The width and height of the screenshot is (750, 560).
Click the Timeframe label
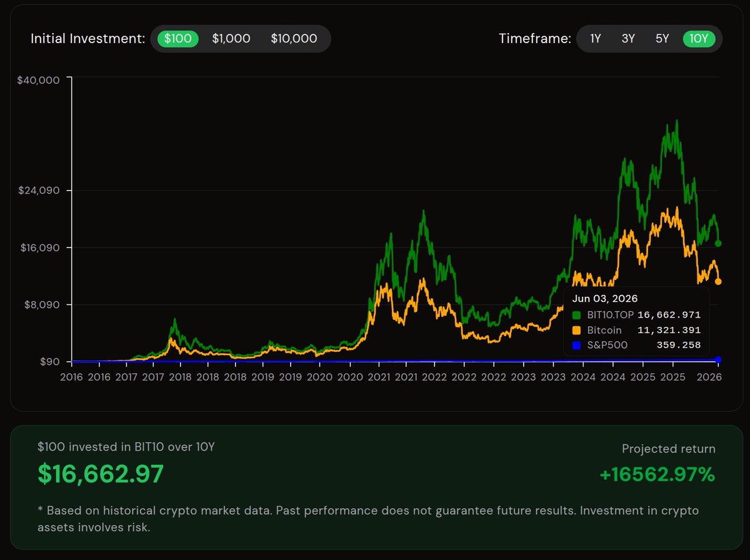click(535, 39)
